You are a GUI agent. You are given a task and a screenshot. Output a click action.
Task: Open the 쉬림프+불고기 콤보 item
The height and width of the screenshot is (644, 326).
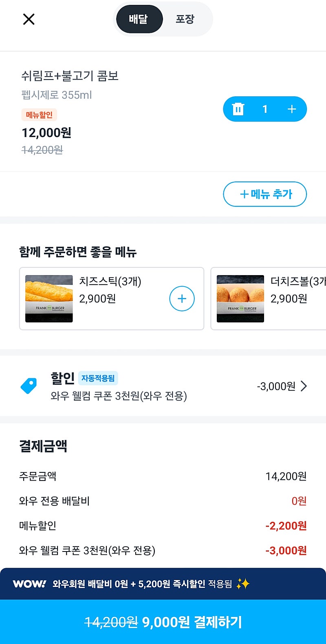[70, 76]
